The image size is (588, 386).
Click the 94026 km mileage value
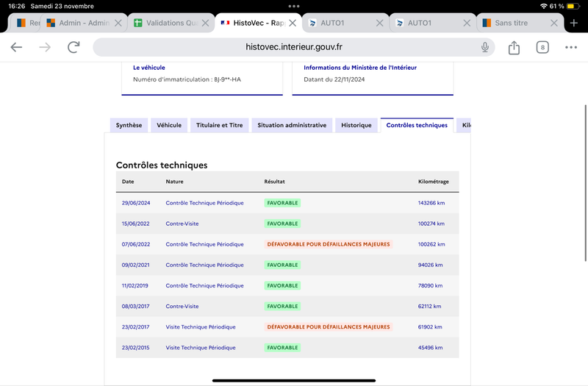[x=430, y=265]
